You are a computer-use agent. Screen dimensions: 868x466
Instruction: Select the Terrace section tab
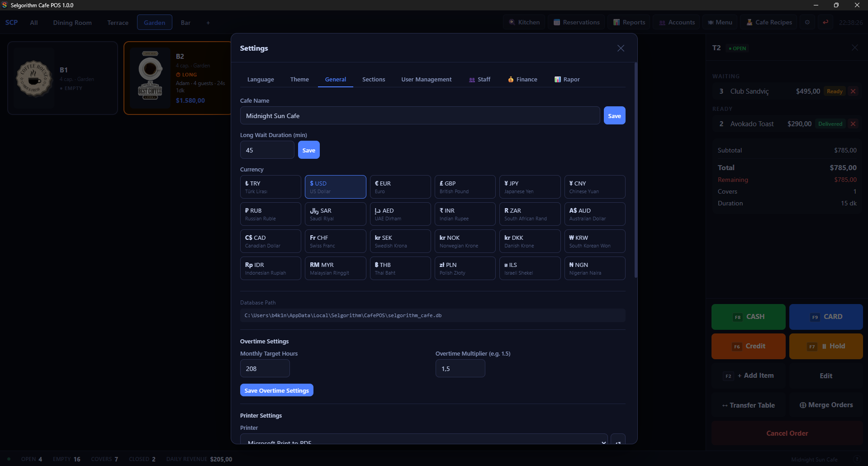coord(118,23)
